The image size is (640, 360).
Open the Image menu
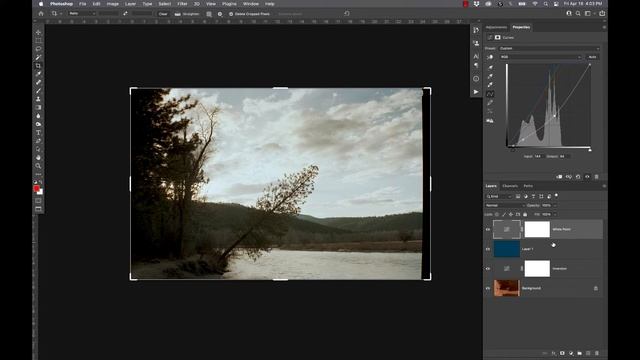pos(113,4)
